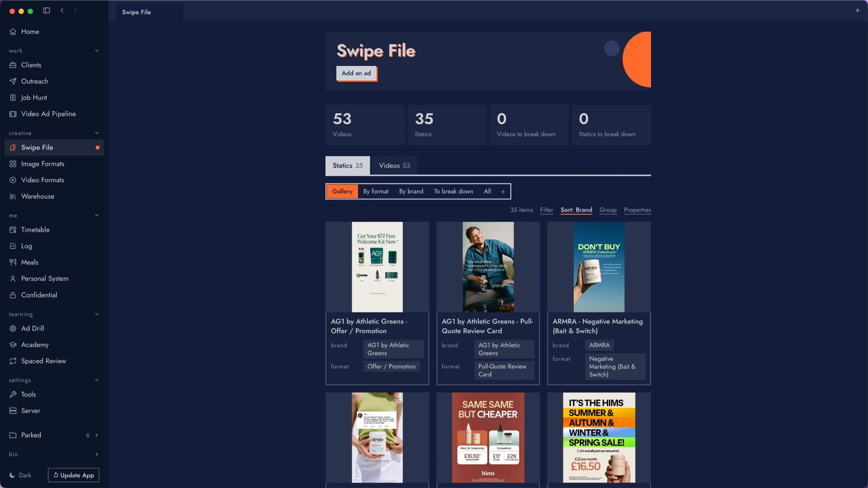868x488 pixels.
Task: Click the Job Hunt icon
Action: pyautogui.click(x=13, y=98)
